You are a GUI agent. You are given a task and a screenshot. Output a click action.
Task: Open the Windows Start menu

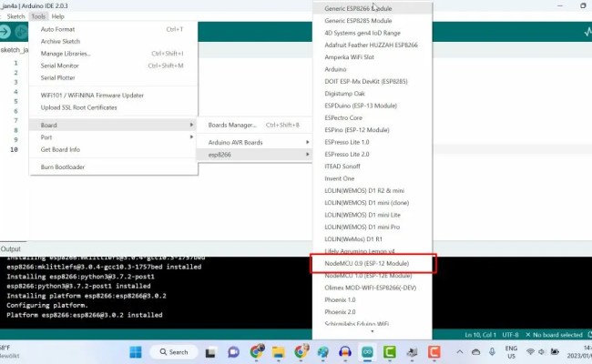pyautogui.click(x=136, y=352)
